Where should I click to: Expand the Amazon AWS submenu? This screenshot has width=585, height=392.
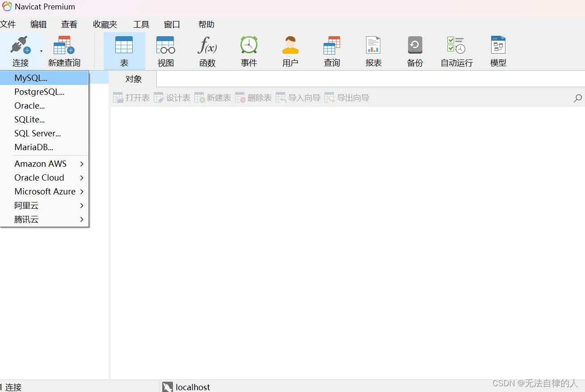(x=45, y=164)
